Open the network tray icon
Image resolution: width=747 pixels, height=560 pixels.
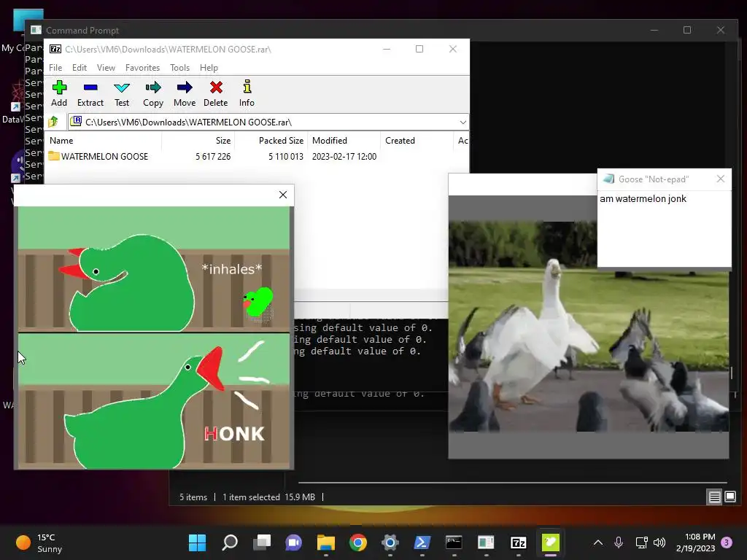[x=641, y=542]
